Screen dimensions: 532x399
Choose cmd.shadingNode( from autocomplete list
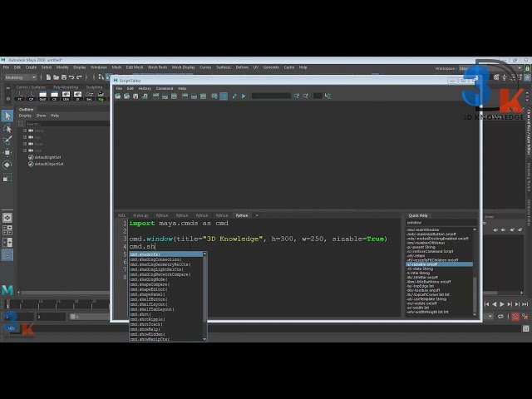[x=149, y=279]
